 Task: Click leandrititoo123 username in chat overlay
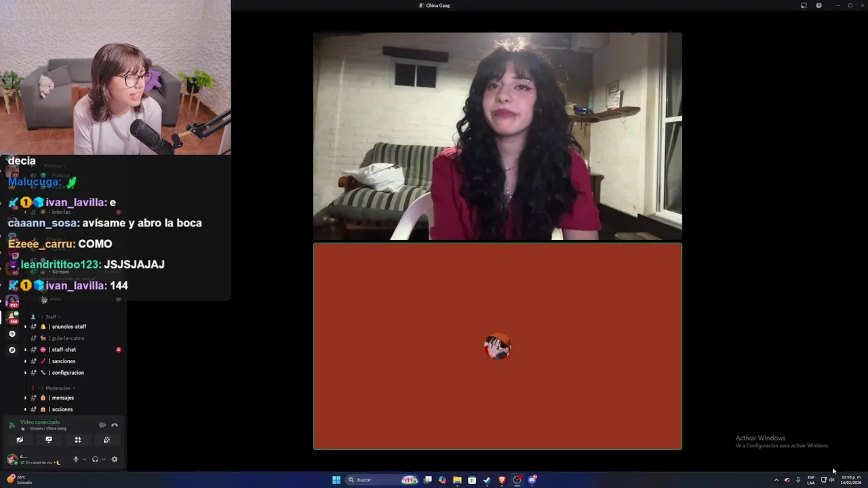[x=61, y=264]
